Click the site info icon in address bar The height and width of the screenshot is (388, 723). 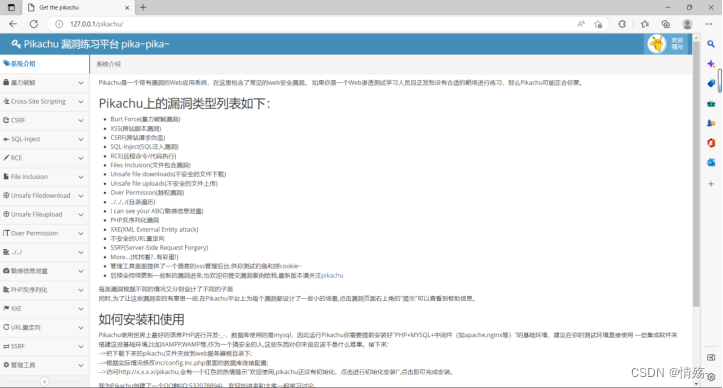point(59,24)
